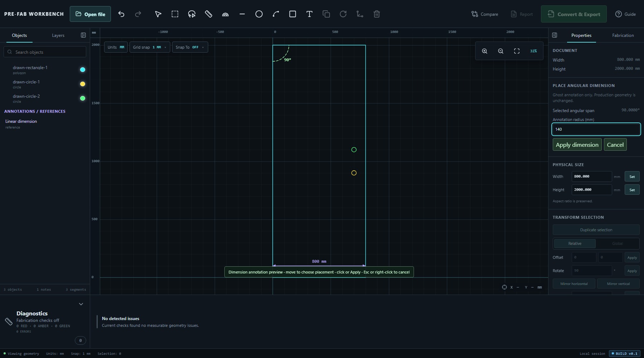Select the text tool

pos(309,14)
